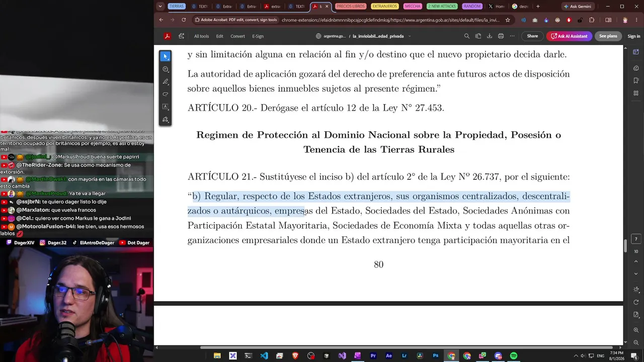Screen dimensions: 644x362
Task: Open the TIERRAS tab group
Action: click(x=177, y=7)
